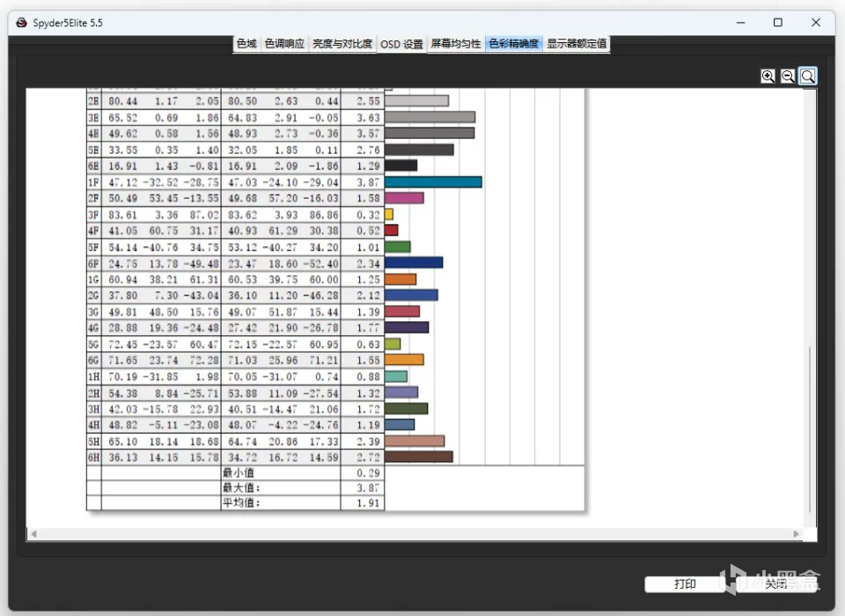Screen dimensions: 845x616
Task: Click the lavender bar for row 2H
Action: tap(401, 392)
